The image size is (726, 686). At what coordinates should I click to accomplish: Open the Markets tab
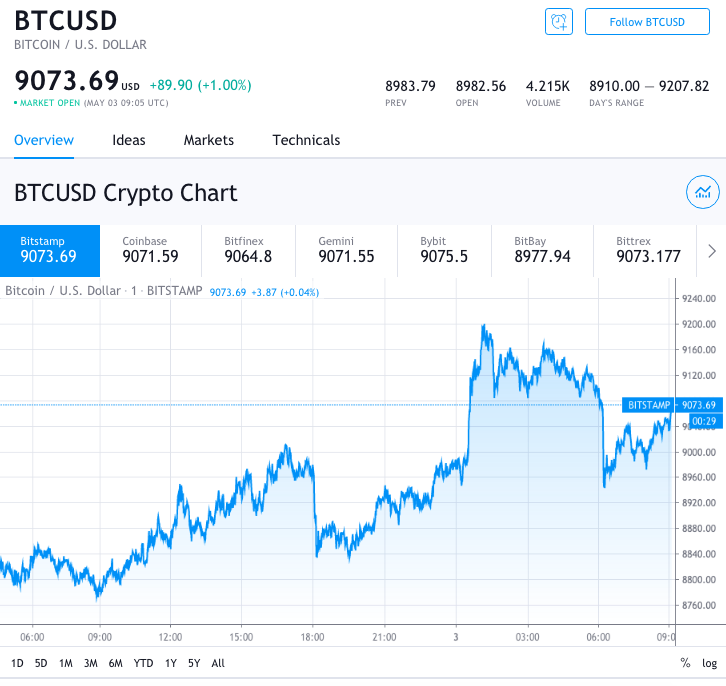click(x=209, y=140)
